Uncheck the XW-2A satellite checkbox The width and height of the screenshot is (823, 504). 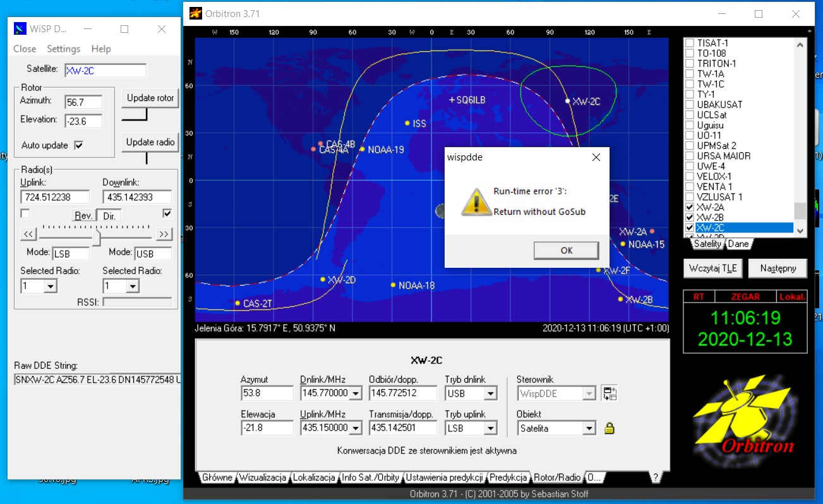[690, 207]
